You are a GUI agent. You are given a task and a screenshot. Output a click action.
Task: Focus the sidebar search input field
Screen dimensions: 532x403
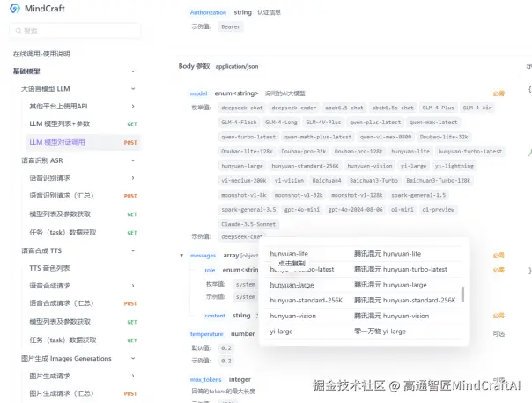pos(75,31)
